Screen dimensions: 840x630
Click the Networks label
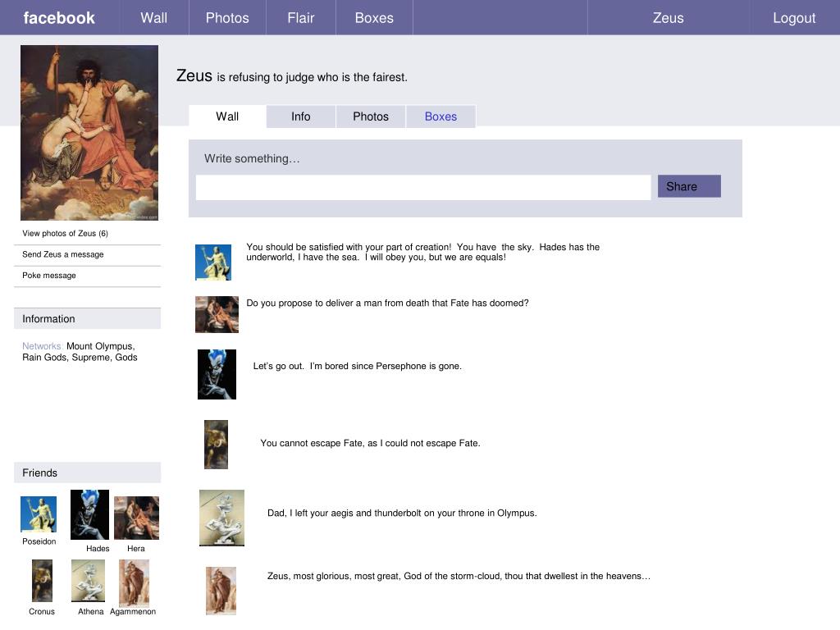(43, 346)
